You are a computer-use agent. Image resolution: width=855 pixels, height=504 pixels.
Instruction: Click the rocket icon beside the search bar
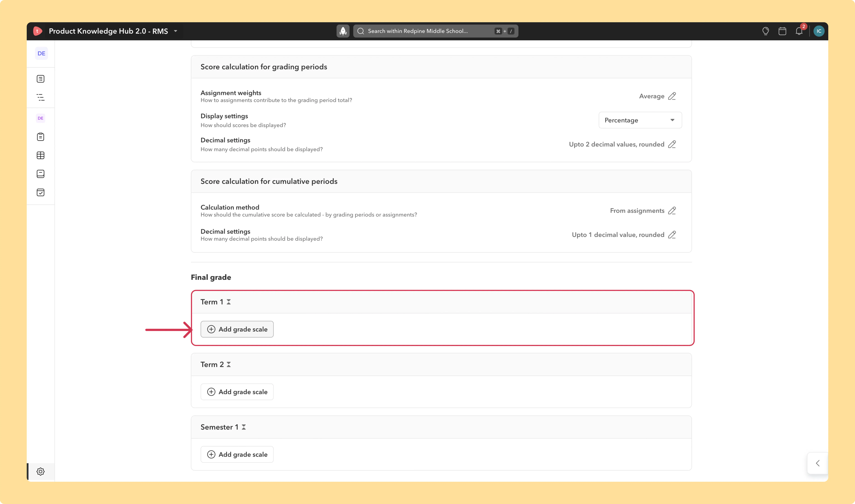(x=343, y=31)
